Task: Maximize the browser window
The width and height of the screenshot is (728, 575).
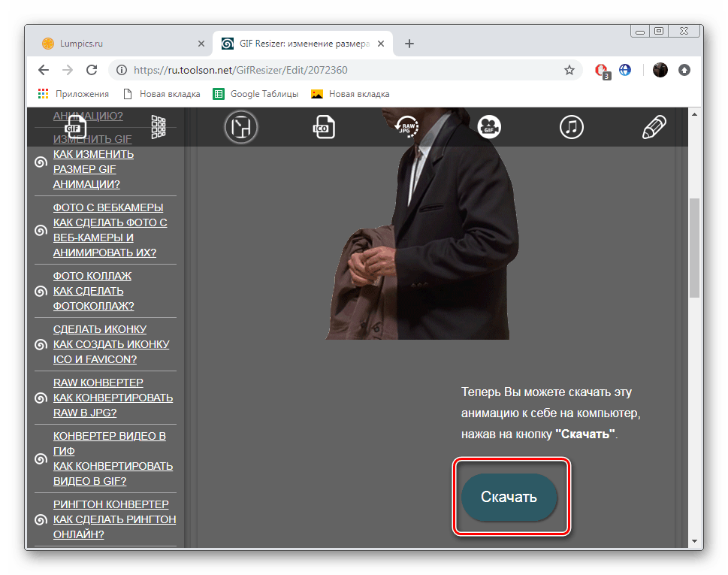Action: (659, 31)
